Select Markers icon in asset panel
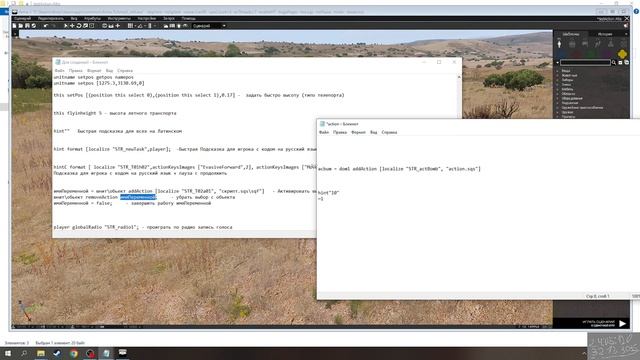640x360 pixels. [624, 44]
